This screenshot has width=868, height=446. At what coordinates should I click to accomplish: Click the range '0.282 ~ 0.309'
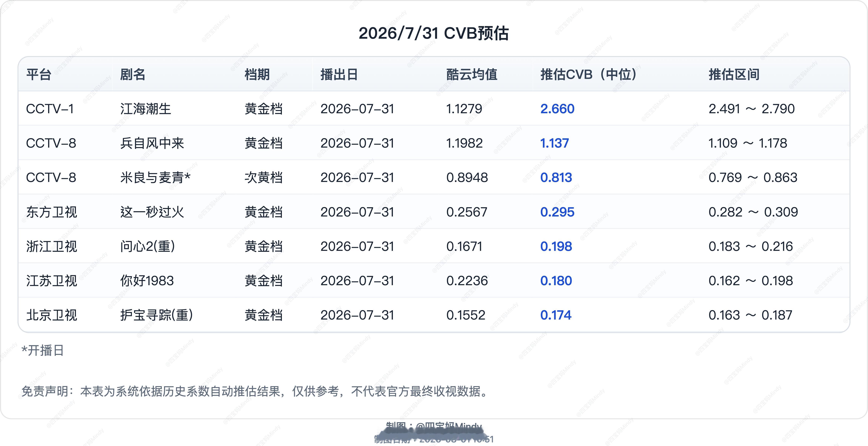(753, 212)
